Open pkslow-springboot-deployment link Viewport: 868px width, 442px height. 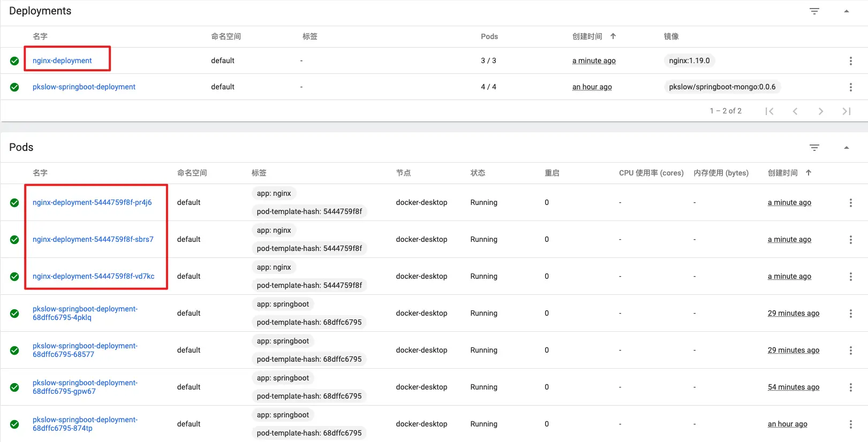84,87
